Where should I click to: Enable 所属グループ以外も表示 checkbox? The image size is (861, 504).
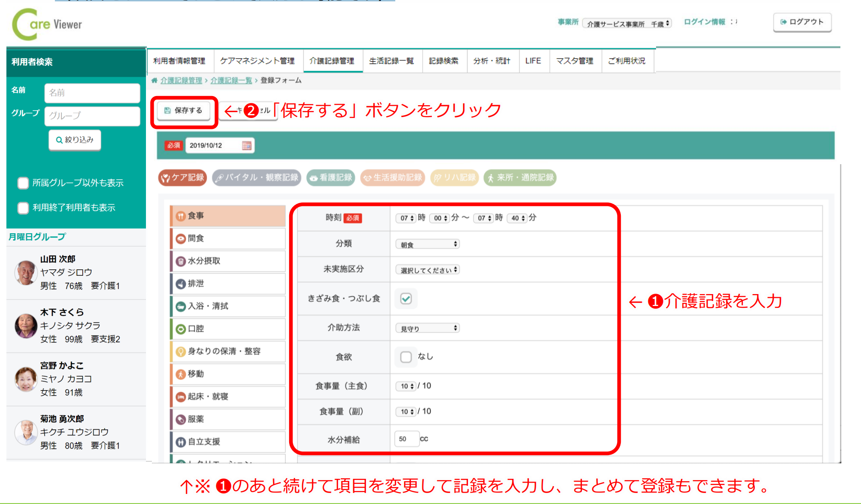23,183
